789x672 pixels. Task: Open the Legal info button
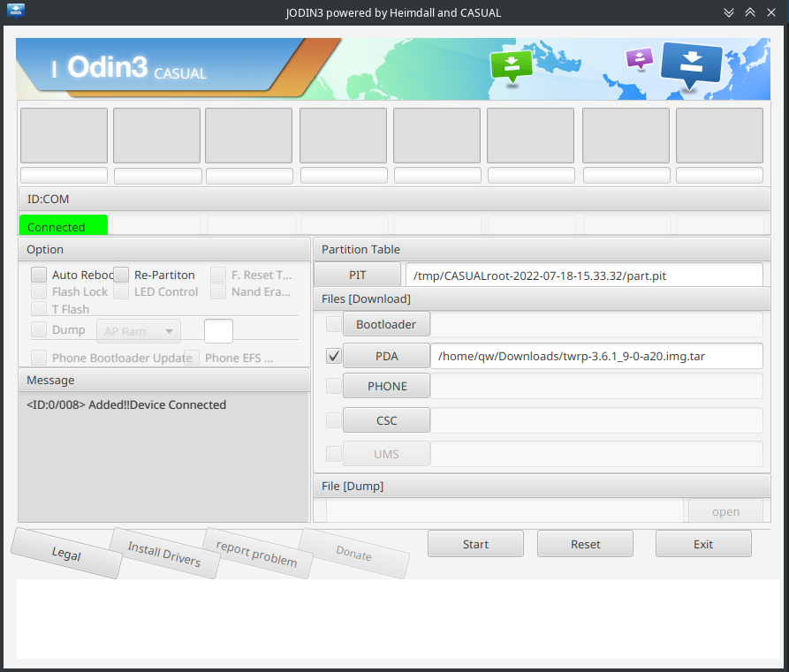point(66,554)
